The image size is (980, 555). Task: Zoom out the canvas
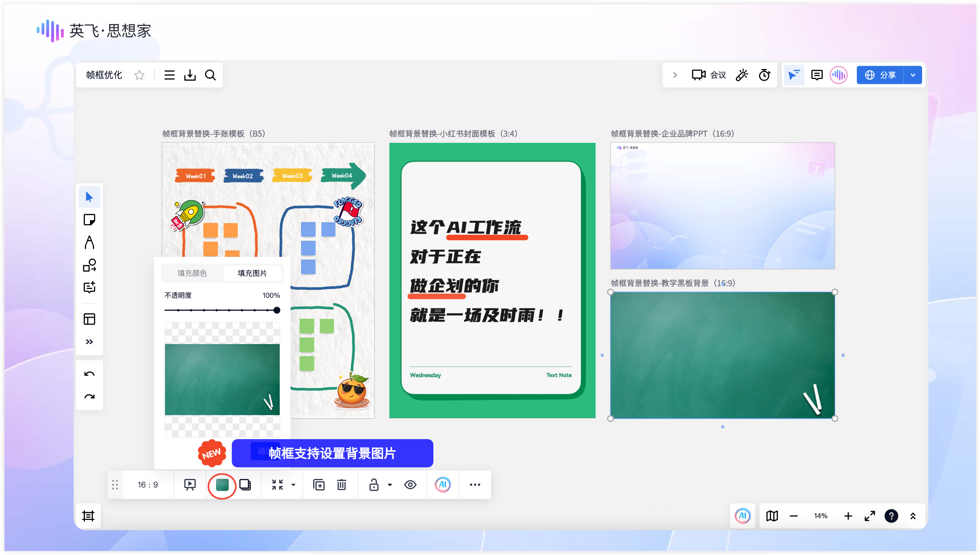tap(793, 516)
